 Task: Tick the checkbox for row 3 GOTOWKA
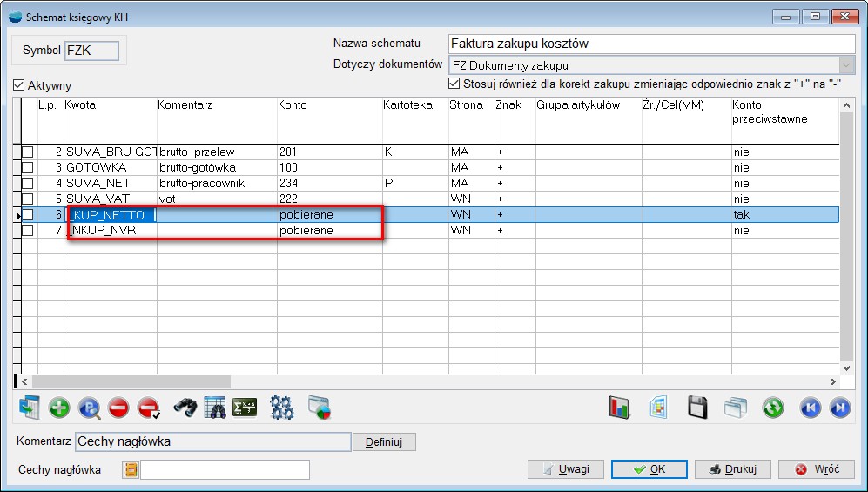(x=28, y=168)
